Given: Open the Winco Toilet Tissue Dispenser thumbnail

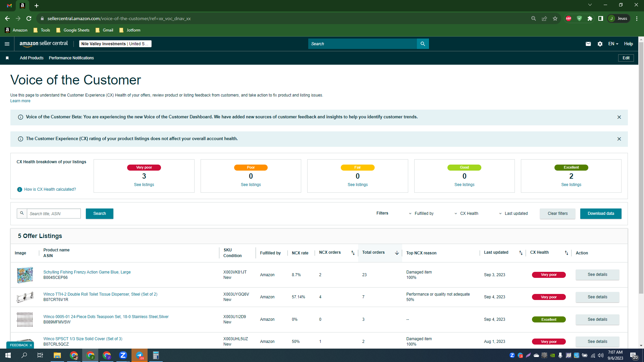Looking at the screenshot, I should [x=25, y=297].
